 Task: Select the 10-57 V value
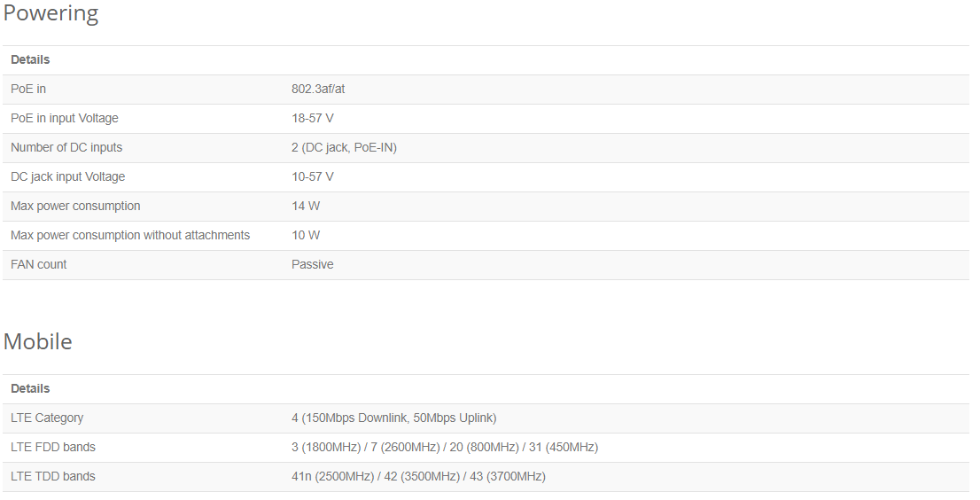point(313,177)
